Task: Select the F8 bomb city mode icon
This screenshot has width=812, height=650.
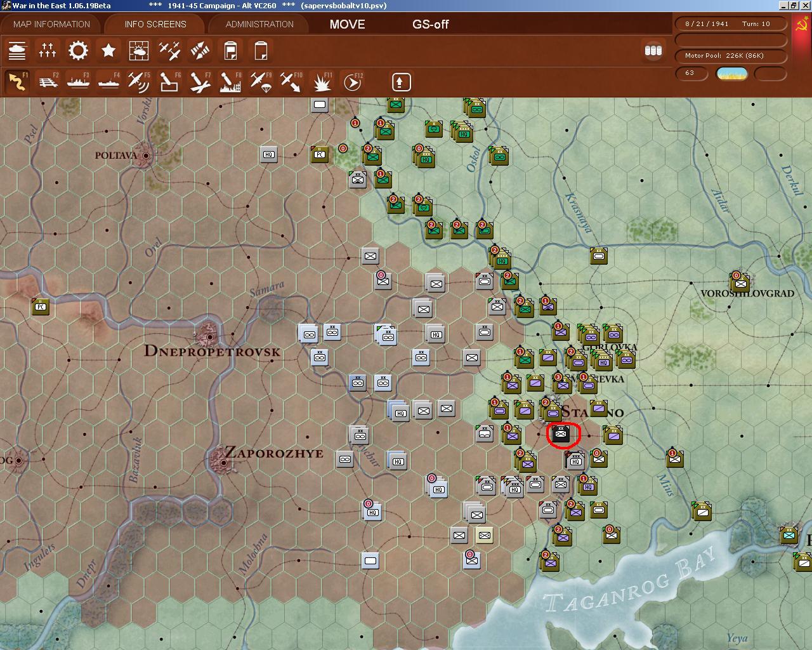Action: coord(230,82)
